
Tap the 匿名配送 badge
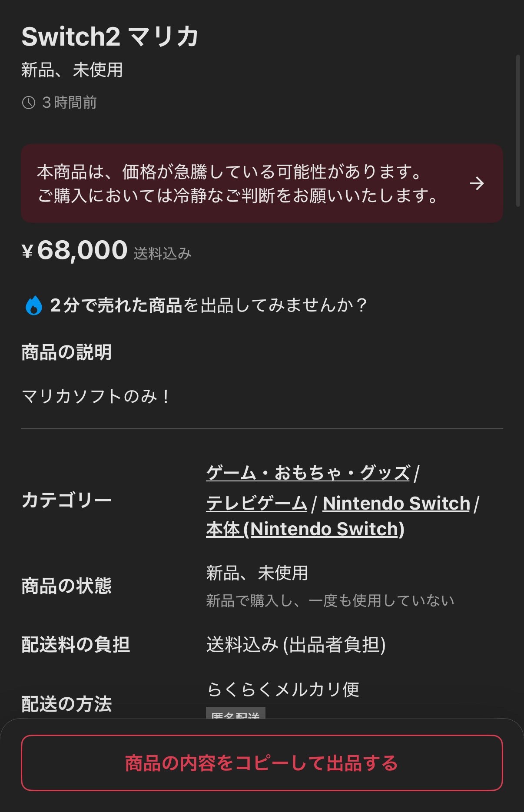[235, 713]
